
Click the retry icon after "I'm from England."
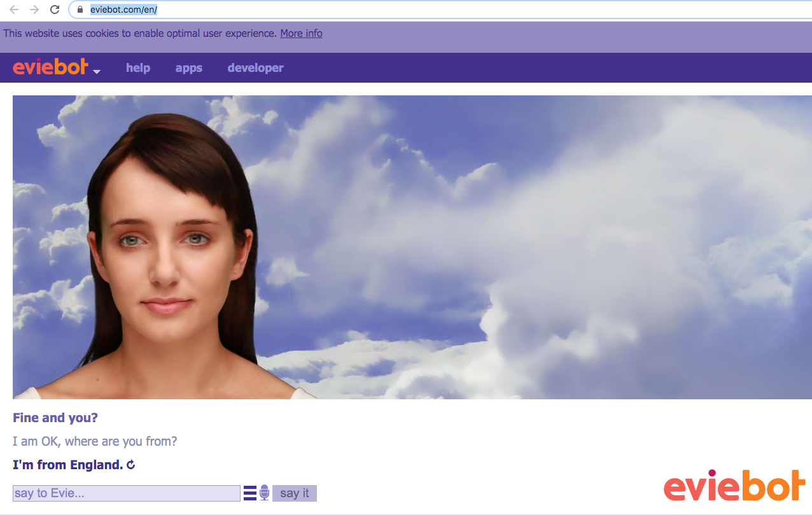(x=131, y=465)
